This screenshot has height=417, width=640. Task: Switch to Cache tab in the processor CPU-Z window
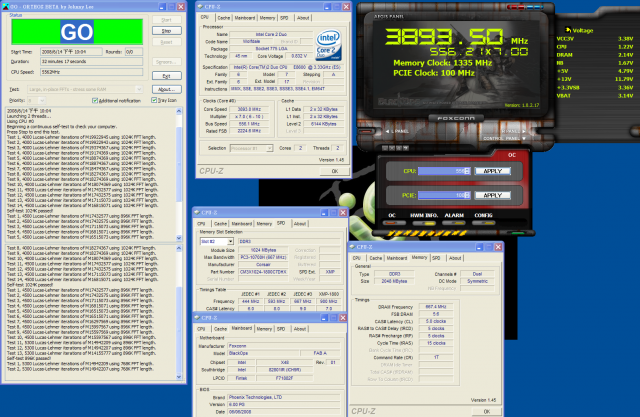click(x=223, y=18)
